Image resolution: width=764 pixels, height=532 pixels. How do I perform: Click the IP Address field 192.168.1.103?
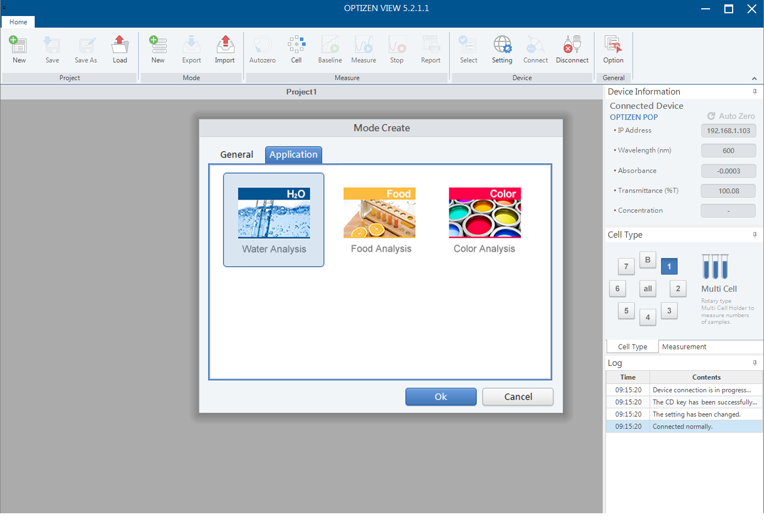(x=728, y=130)
